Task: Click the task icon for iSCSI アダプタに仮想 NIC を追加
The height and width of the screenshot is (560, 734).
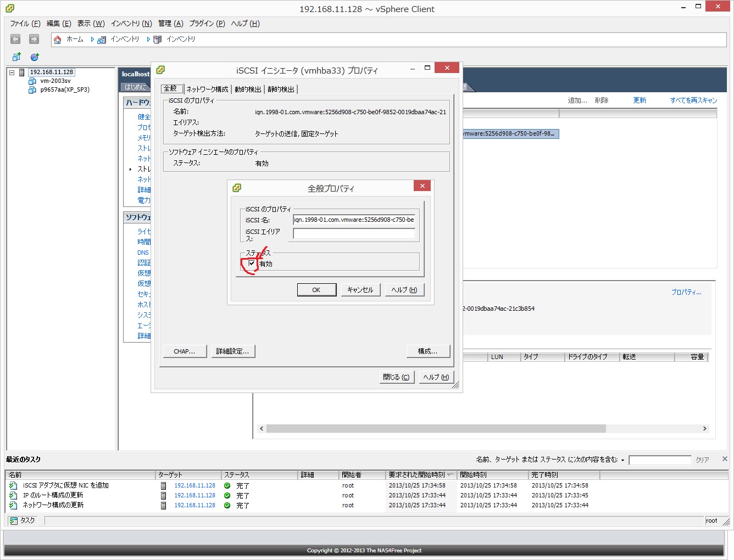Action: (13, 486)
